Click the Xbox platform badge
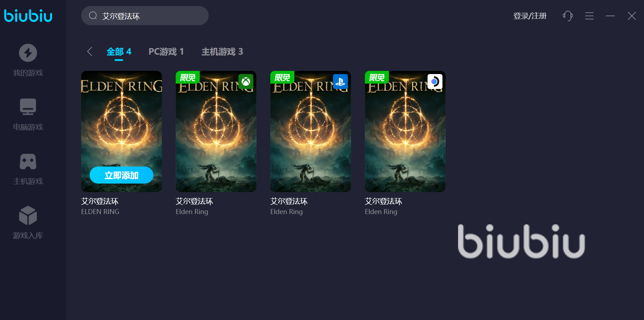The width and height of the screenshot is (644, 320). [246, 82]
